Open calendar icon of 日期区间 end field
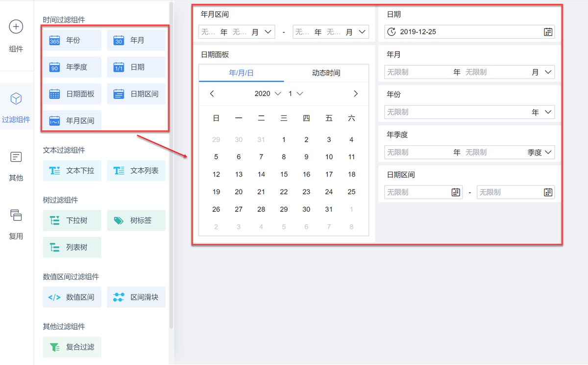This screenshot has width=588, height=365. click(548, 192)
